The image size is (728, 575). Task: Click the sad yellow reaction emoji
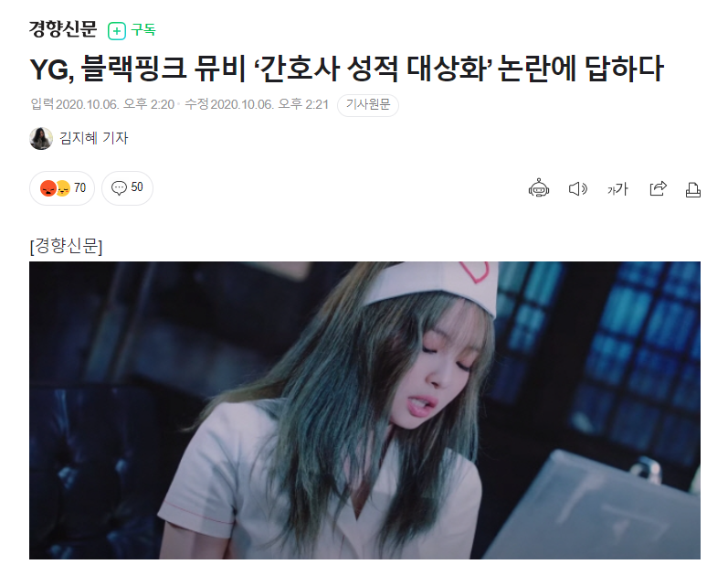tap(63, 188)
